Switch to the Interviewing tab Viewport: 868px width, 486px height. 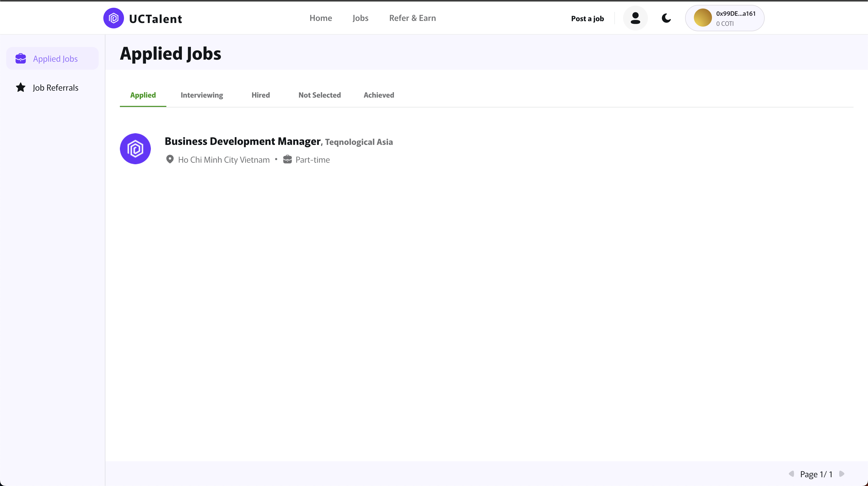(202, 95)
